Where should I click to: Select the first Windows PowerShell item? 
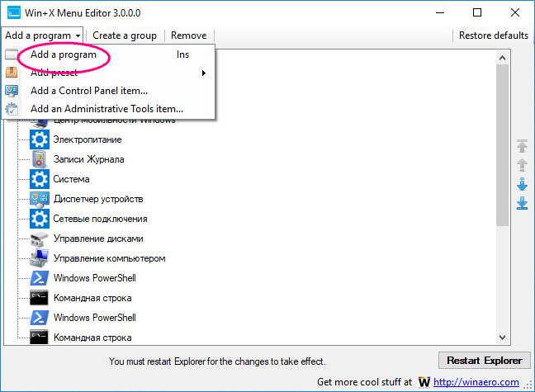(95, 278)
